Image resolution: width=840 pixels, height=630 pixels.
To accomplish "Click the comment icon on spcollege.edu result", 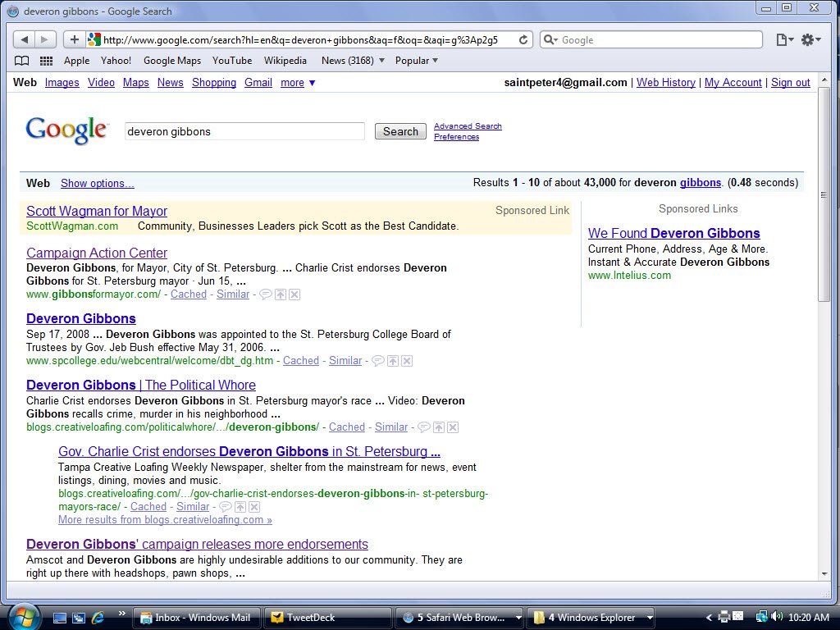I will click(x=377, y=361).
